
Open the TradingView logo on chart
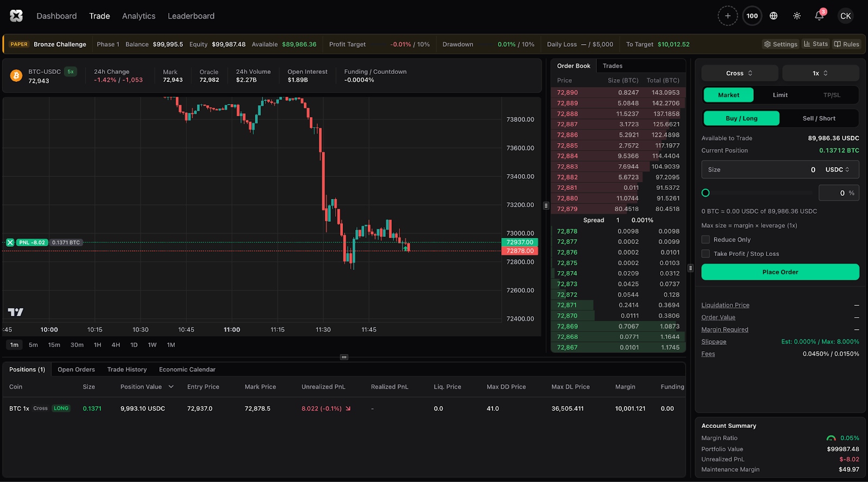[16, 312]
